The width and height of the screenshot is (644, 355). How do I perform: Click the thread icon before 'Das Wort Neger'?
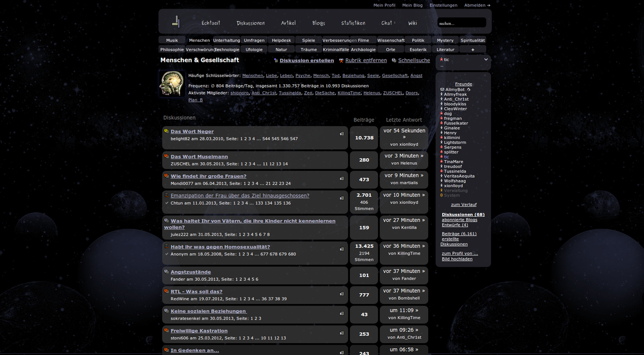click(166, 131)
